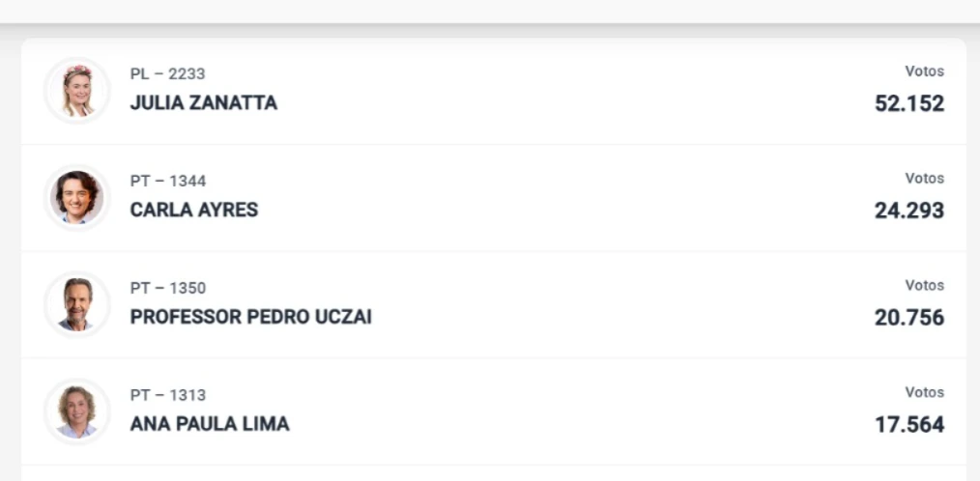Click Votos label above 52.152
The width and height of the screenshot is (980, 481).
click(x=925, y=71)
